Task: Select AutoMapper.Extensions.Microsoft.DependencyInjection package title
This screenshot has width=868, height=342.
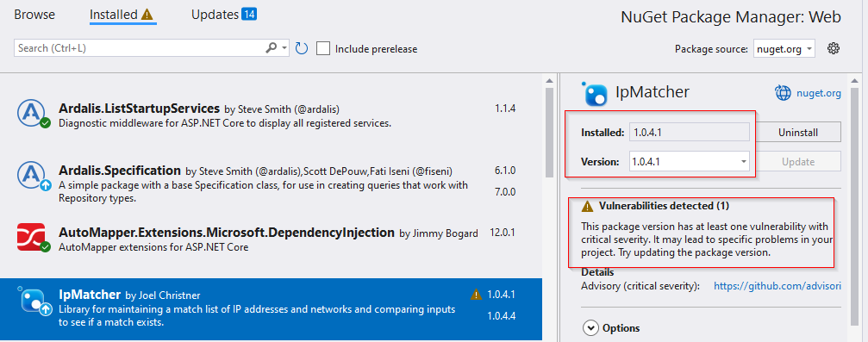Action: click(227, 233)
